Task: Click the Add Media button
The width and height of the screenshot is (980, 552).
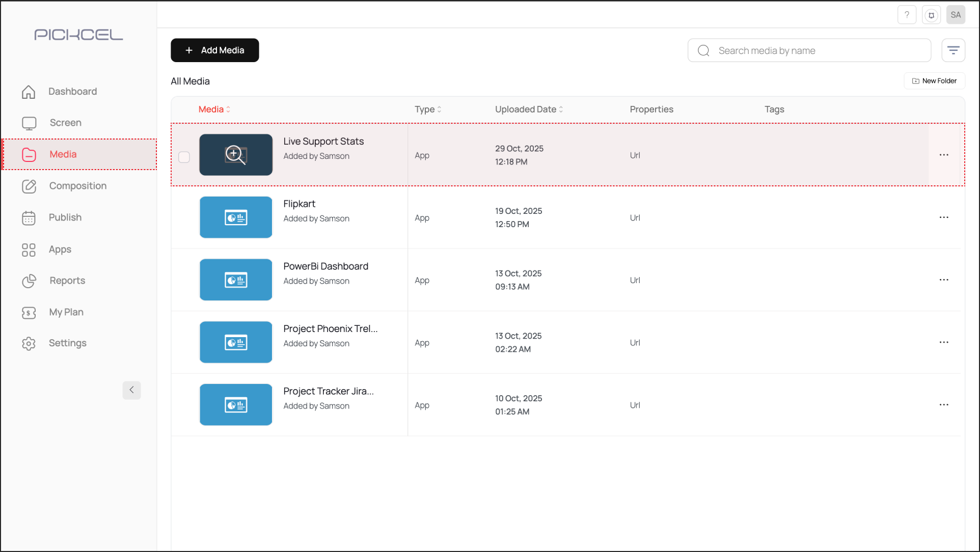Action: tap(214, 50)
